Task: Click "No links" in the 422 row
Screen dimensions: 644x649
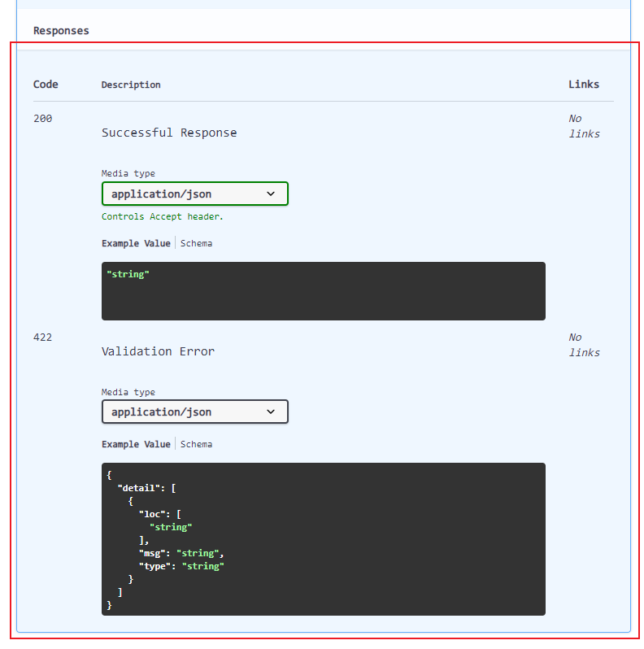Action: (583, 345)
